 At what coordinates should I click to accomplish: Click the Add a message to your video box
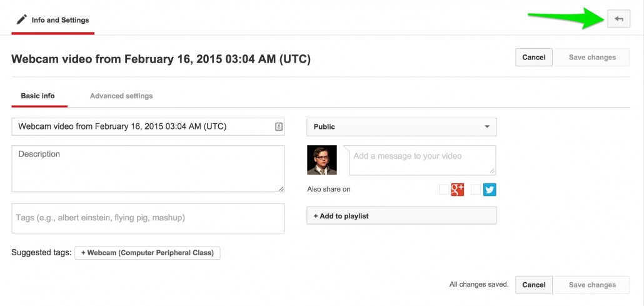pos(422,160)
